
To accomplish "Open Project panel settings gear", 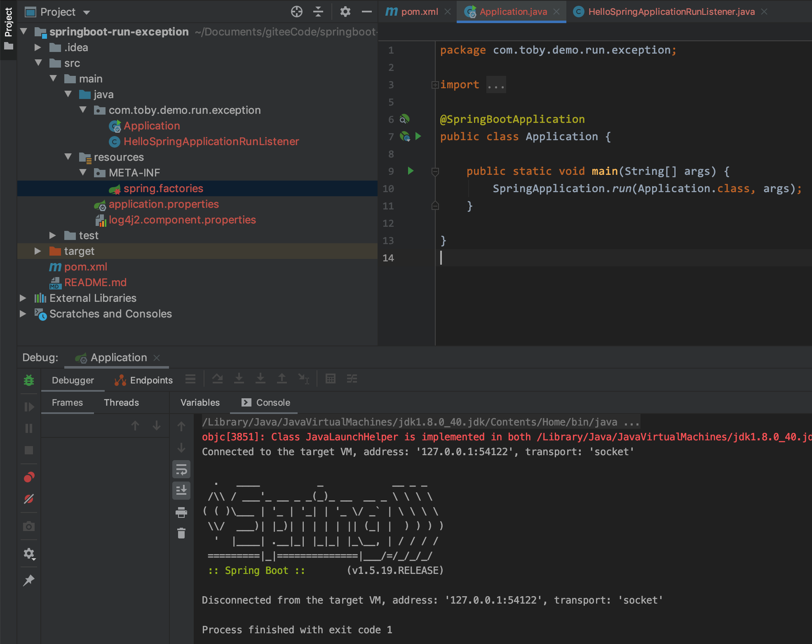I will click(x=345, y=12).
